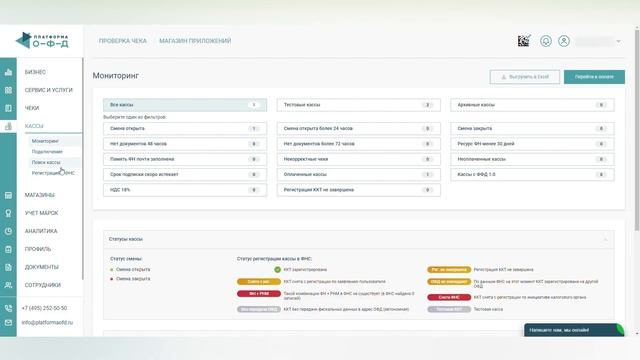Select Профиль in the sidebar menu
640x360 pixels.
tap(38, 249)
